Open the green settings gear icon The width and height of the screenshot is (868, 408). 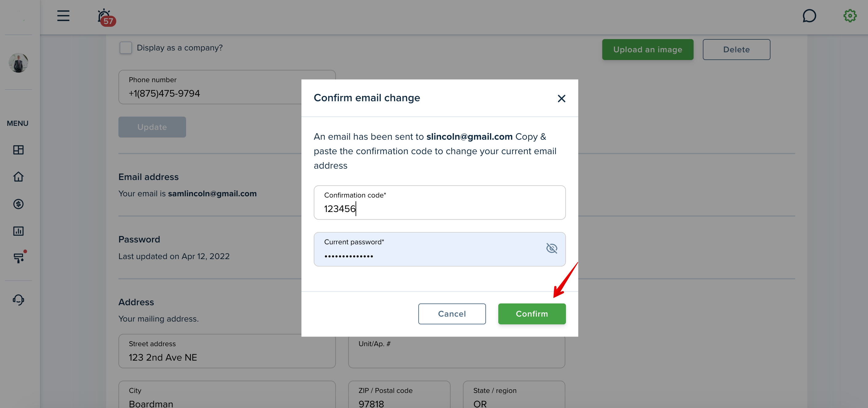(x=850, y=15)
